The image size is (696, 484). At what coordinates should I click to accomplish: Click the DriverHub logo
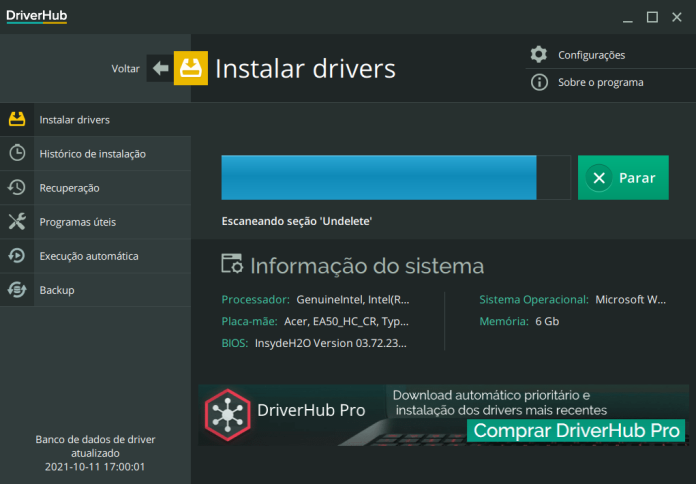click(x=36, y=16)
